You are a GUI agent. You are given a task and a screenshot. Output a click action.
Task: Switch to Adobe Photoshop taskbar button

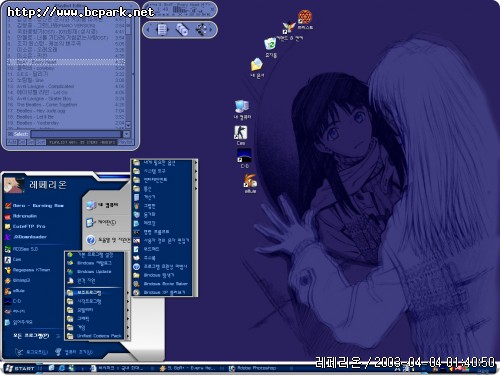click(x=253, y=368)
